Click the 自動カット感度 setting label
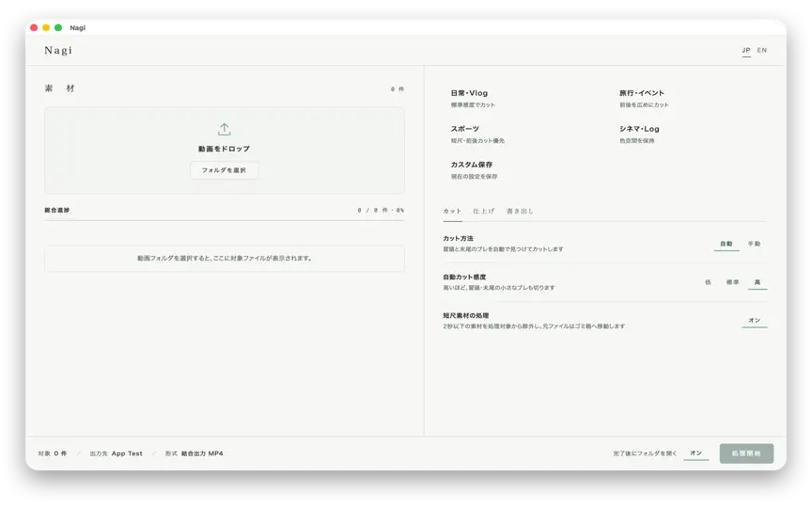The width and height of the screenshot is (812, 508). coord(464,278)
